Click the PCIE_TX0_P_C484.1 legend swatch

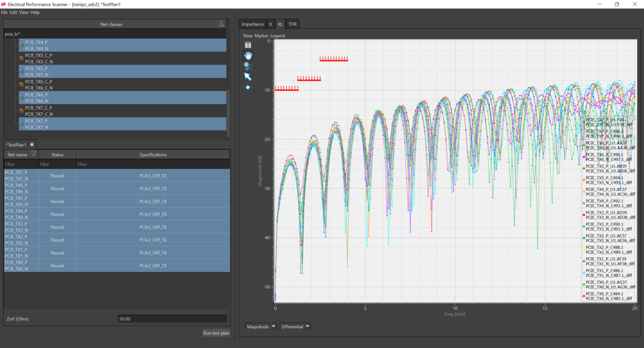click(x=584, y=296)
